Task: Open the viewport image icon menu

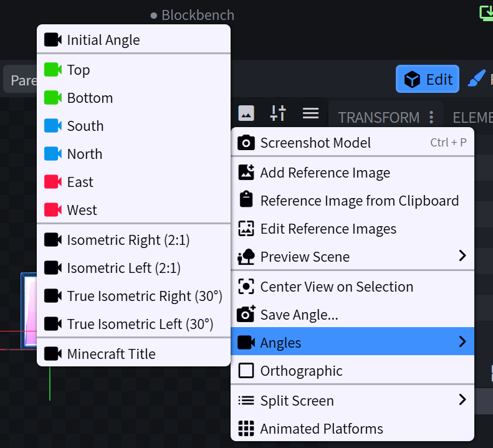Action: 246,113
